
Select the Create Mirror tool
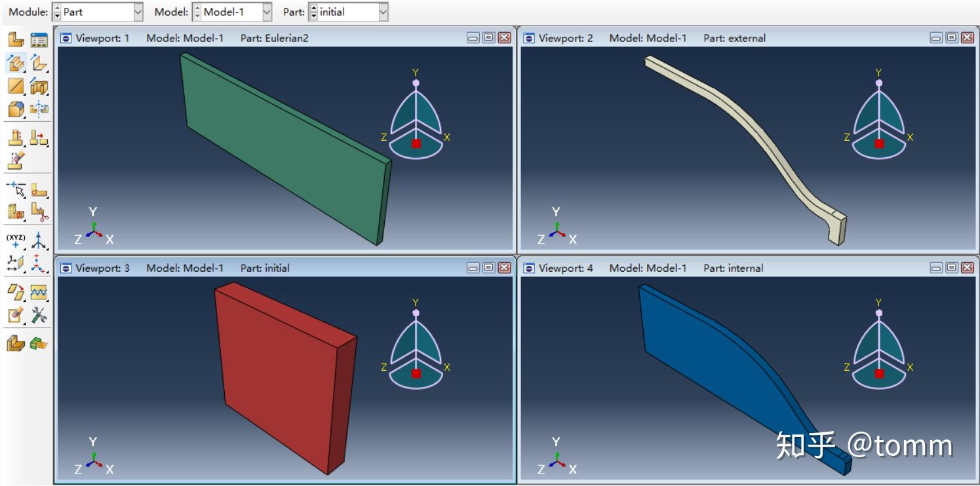39,109
